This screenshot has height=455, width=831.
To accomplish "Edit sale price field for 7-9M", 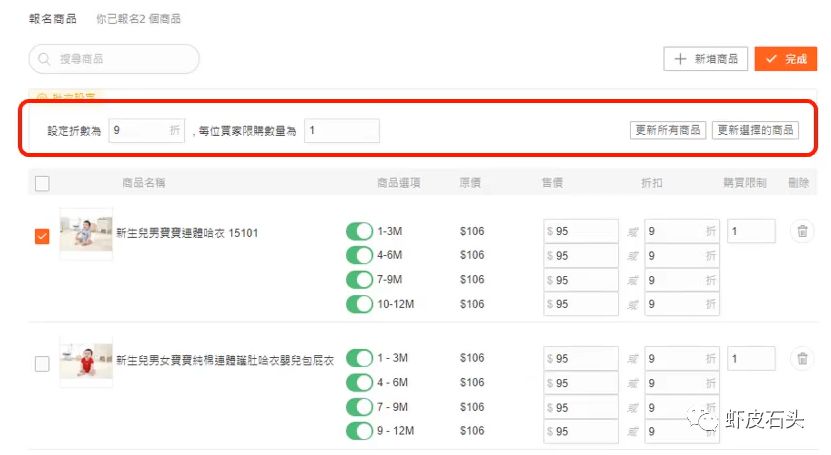I will pyautogui.click(x=581, y=280).
